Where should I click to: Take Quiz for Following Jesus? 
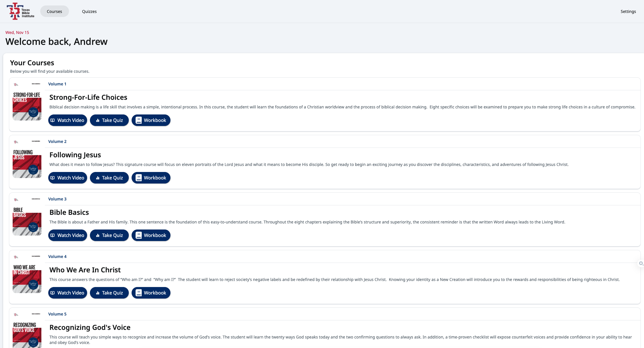109,178
